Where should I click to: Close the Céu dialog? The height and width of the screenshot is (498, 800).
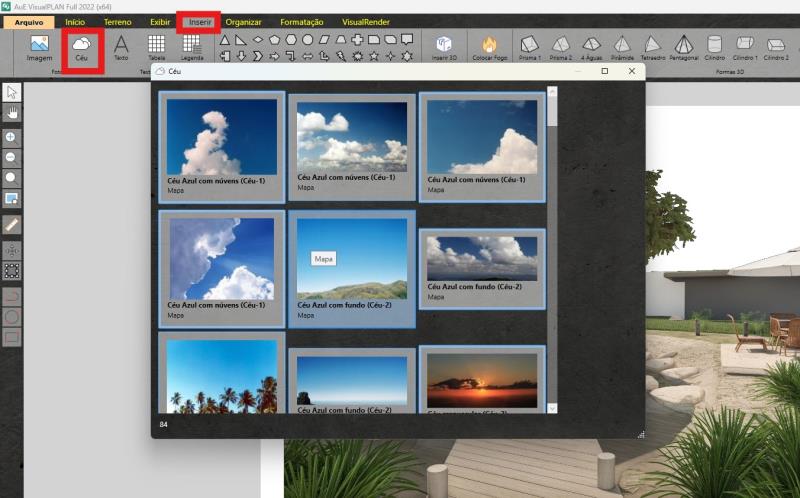632,71
